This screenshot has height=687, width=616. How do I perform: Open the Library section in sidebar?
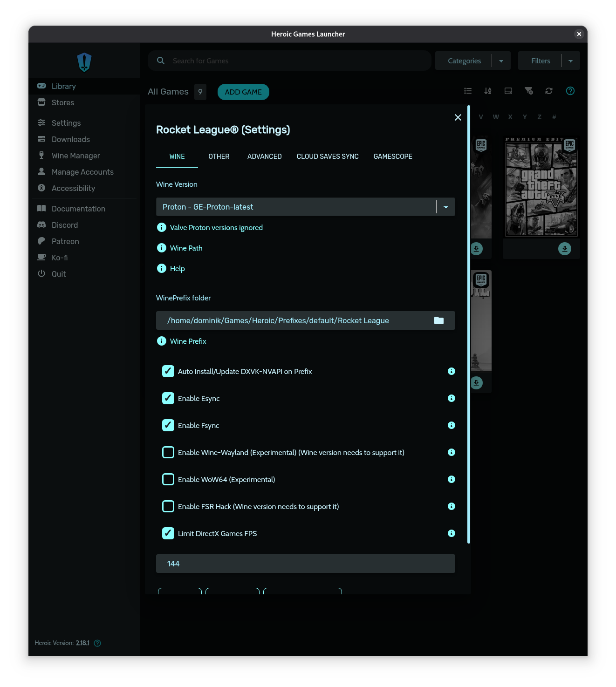click(x=84, y=86)
